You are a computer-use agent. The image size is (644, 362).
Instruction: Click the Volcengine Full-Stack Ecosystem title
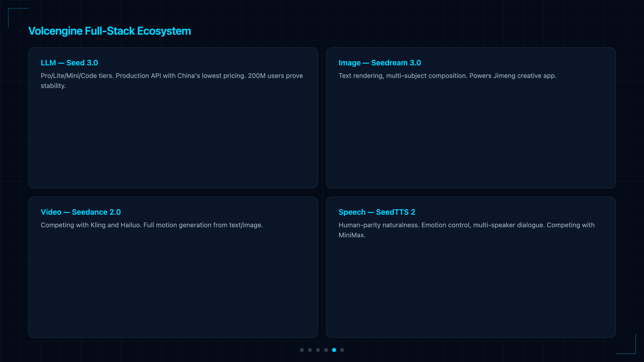point(110,31)
